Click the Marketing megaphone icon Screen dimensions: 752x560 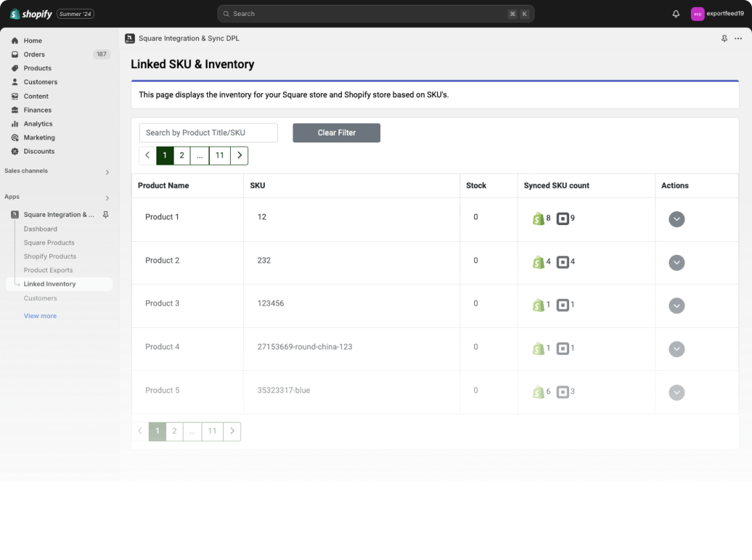tap(14, 138)
